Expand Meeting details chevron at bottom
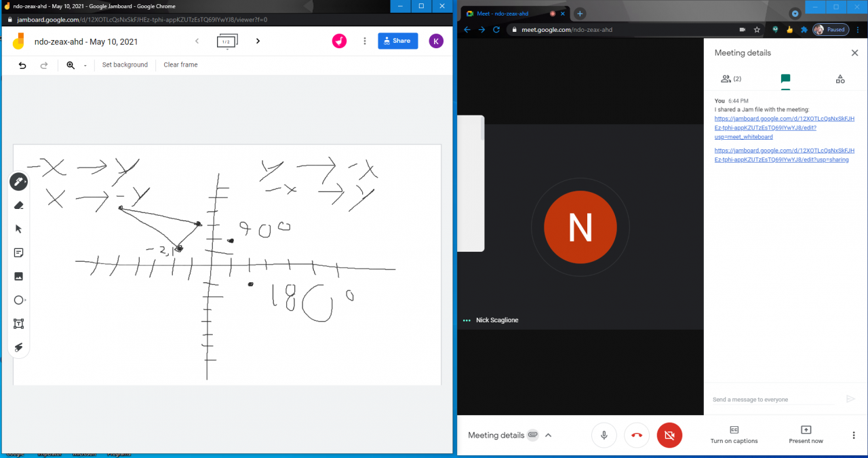868x458 pixels. click(x=549, y=435)
